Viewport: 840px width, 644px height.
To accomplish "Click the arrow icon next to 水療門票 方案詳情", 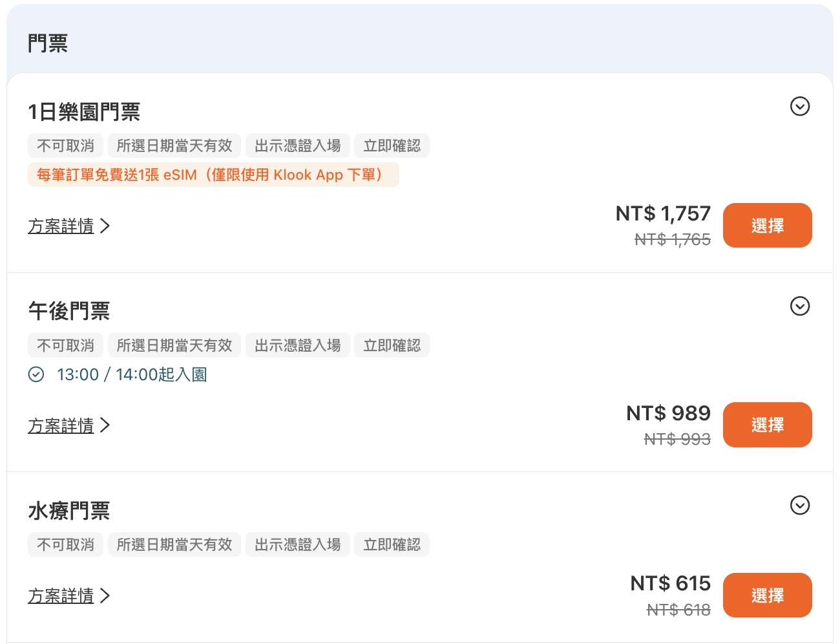I will [105, 596].
